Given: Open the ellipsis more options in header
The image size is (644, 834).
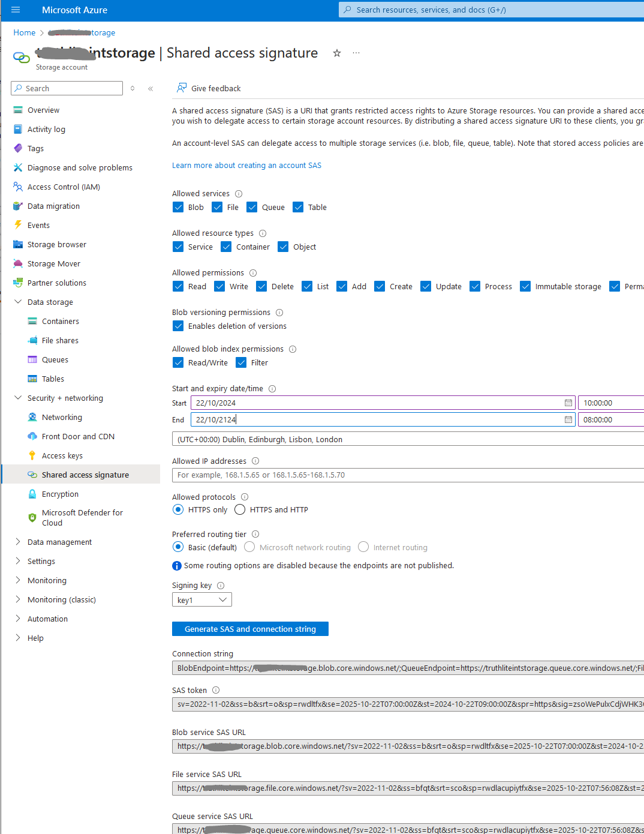Looking at the screenshot, I should pyautogui.click(x=356, y=53).
